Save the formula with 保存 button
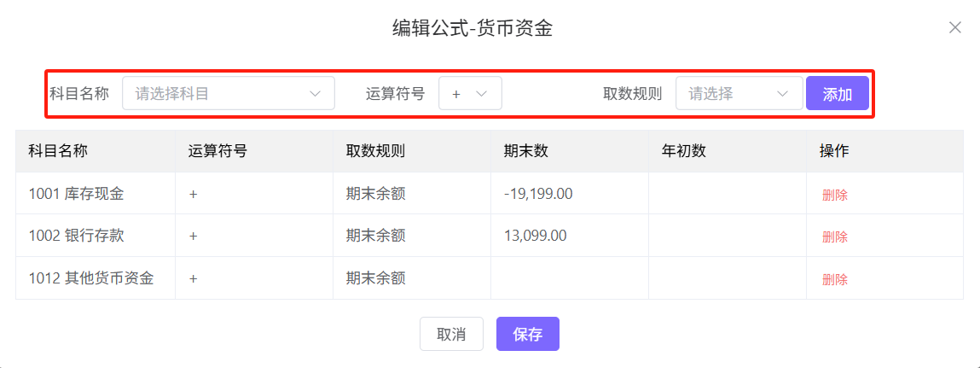The width and height of the screenshot is (980, 368). [x=527, y=335]
